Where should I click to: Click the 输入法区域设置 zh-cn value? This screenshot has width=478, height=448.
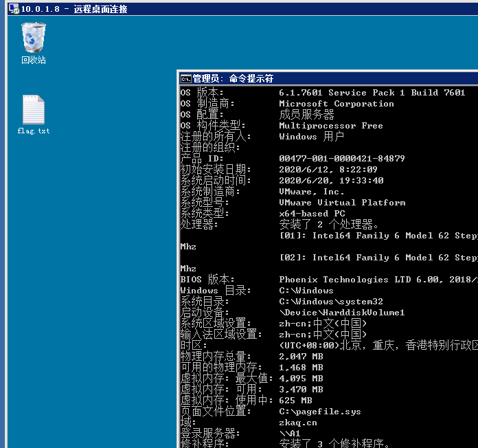tap(323, 334)
